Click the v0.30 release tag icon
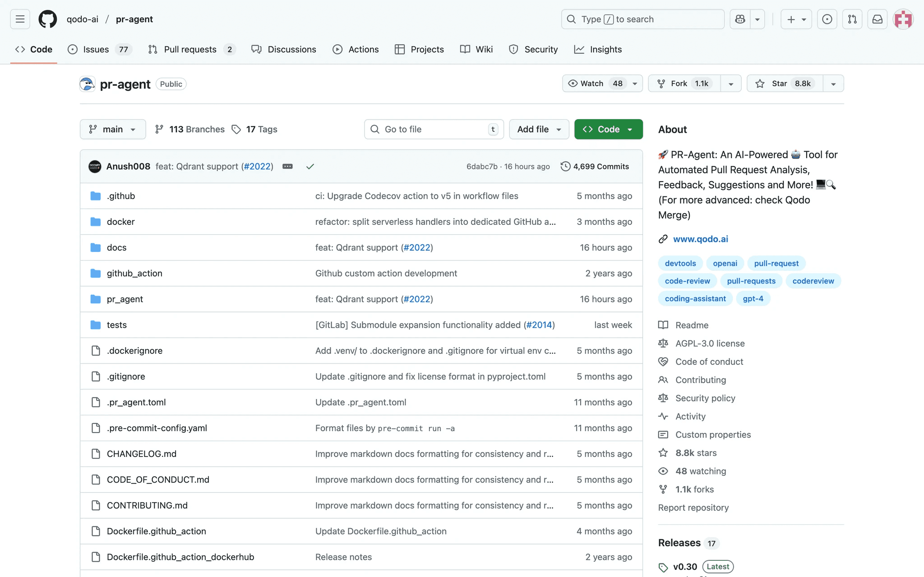Viewport: 924px width, 577px height. pyautogui.click(x=663, y=568)
